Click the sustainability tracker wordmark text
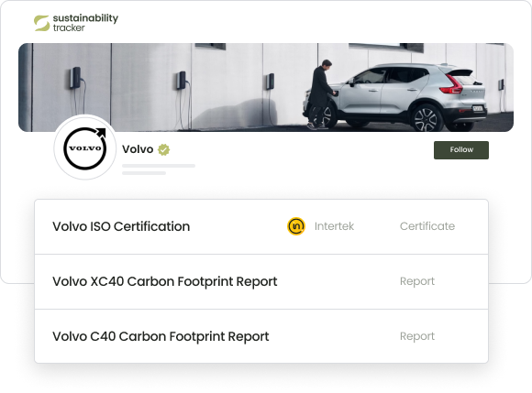This screenshot has height=393, width=532. [x=85, y=23]
